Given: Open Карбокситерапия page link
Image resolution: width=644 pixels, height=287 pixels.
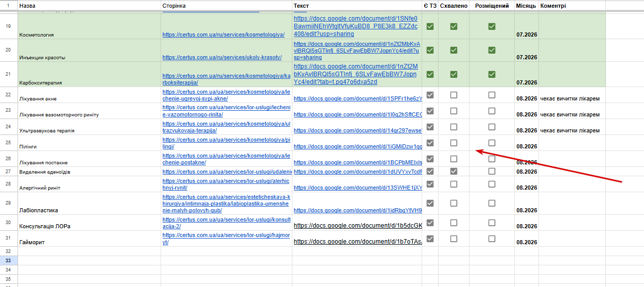Looking at the screenshot, I should pos(227,79).
